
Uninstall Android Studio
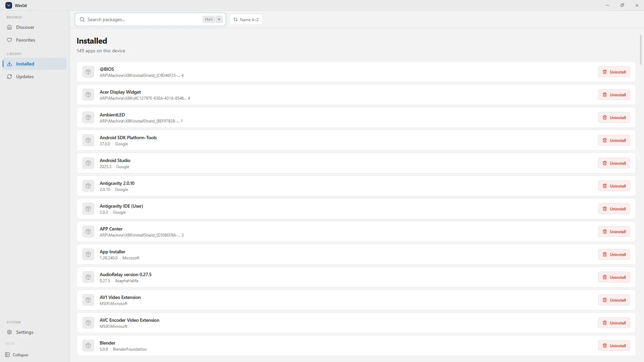pyautogui.click(x=614, y=163)
